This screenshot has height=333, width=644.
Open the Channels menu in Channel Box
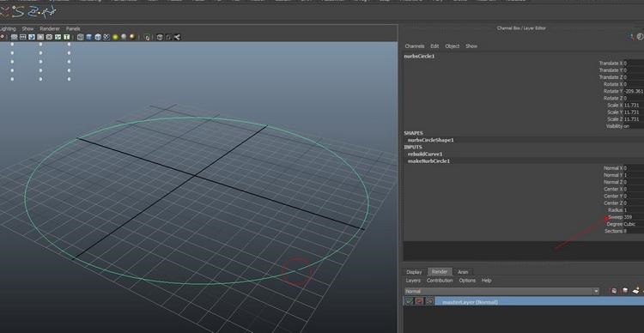(415, 46)
